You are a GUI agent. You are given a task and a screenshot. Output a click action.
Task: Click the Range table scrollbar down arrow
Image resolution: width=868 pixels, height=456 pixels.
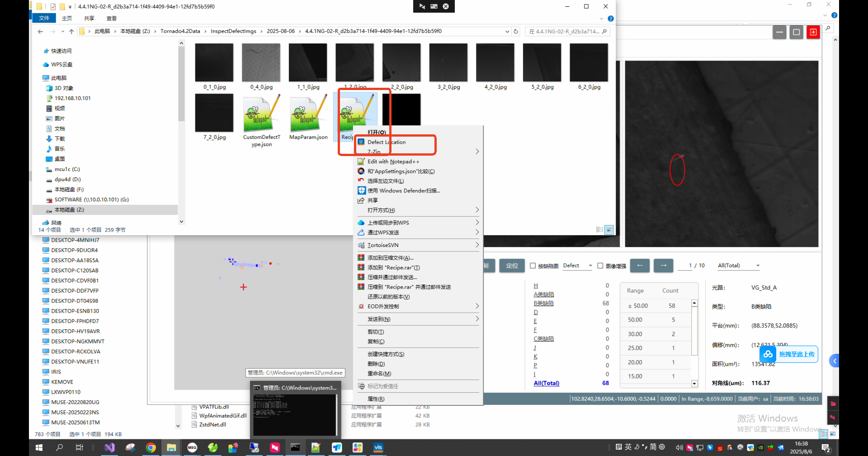tap(694, 384)
